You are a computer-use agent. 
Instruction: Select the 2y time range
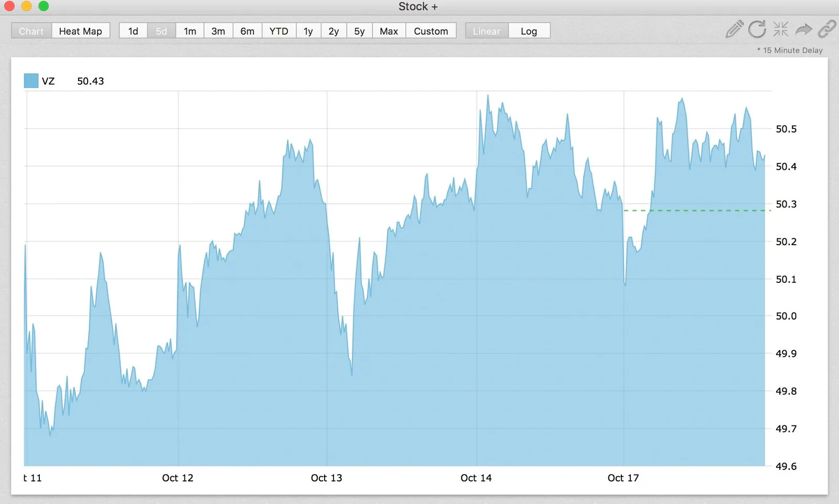point(334,31)
